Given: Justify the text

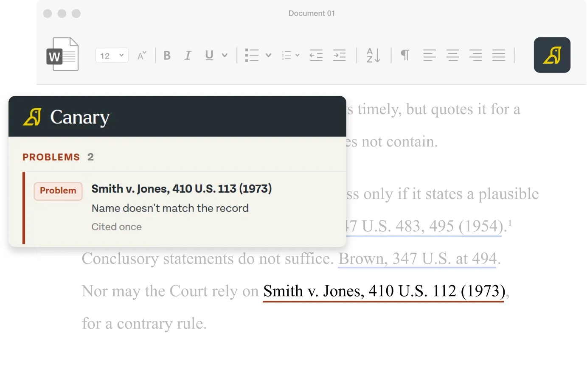Looking at the screenshot, I should 499,55.
